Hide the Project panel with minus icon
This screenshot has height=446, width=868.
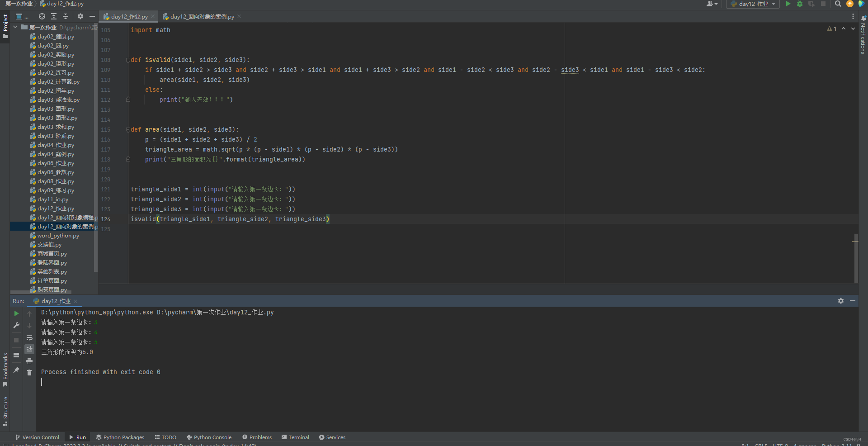point(92,16)
